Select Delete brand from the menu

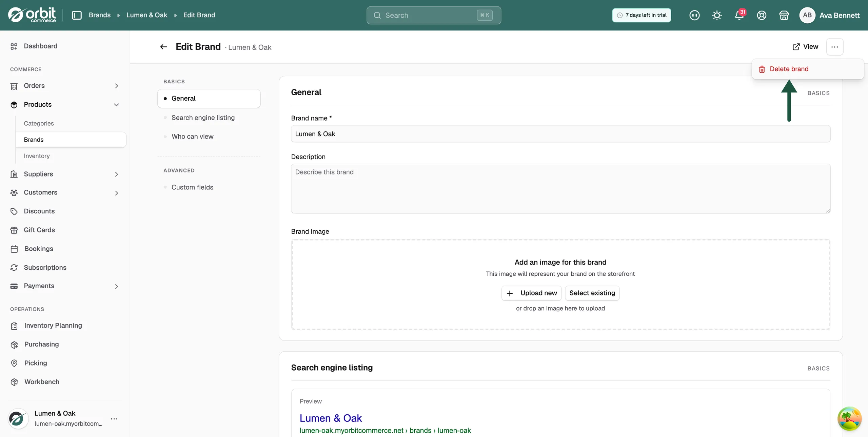coord(808,69)
